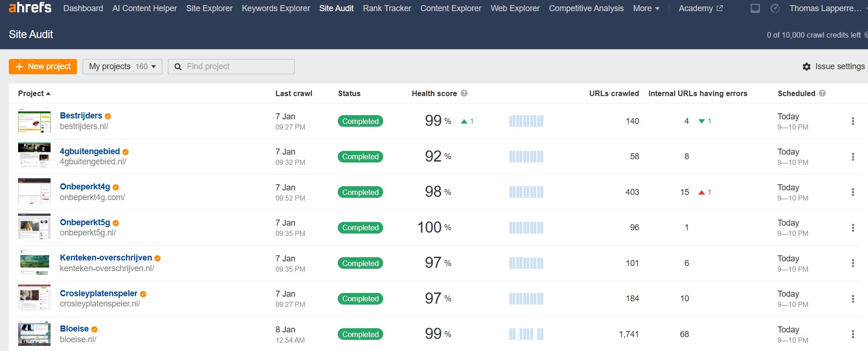Open the notifications inbox icon in top bar
This screenshot has height=351, width=868.
pos(755,8)
